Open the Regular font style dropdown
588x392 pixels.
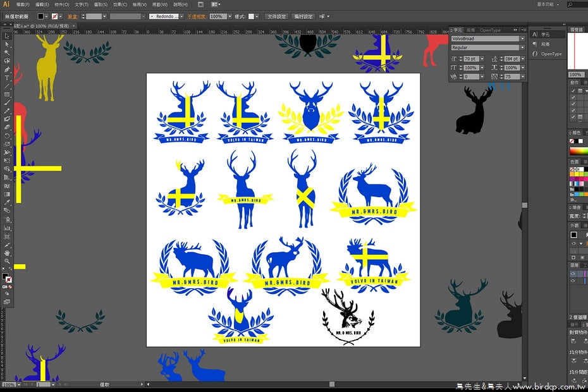[x=522, y=47]
